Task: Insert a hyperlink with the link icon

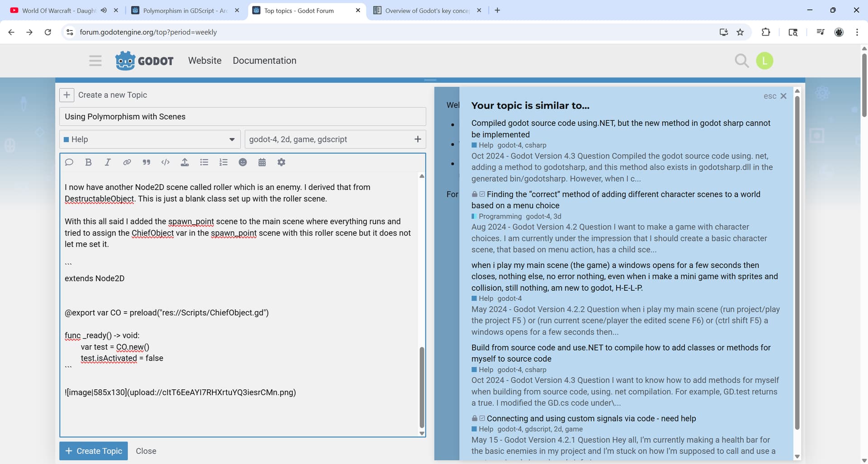Action: click(127, 162)
